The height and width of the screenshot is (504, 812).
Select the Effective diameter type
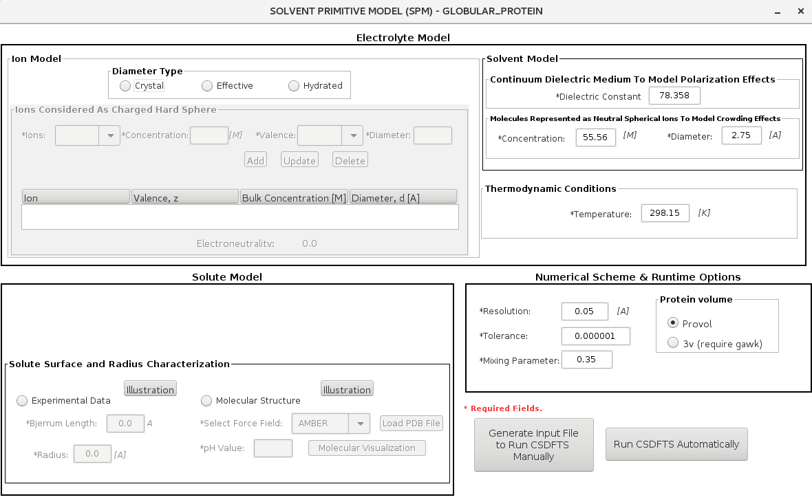point(207,86)
